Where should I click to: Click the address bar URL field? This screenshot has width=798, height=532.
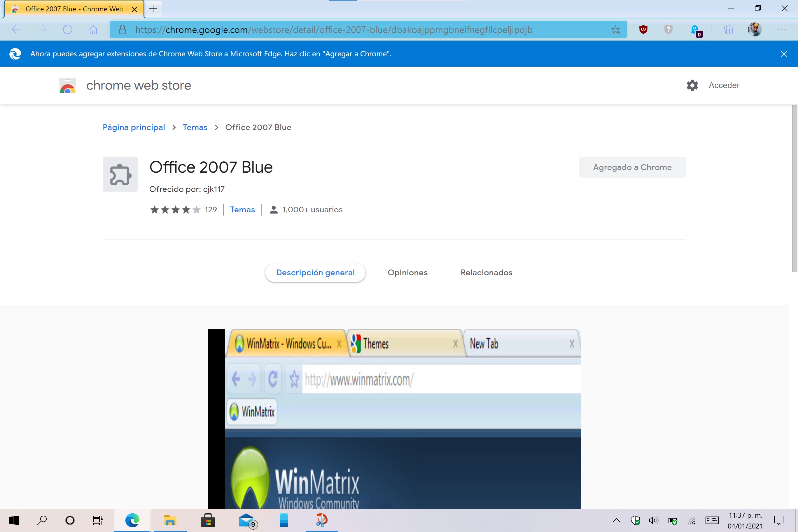pyautogui.click(x=368, y=30)
